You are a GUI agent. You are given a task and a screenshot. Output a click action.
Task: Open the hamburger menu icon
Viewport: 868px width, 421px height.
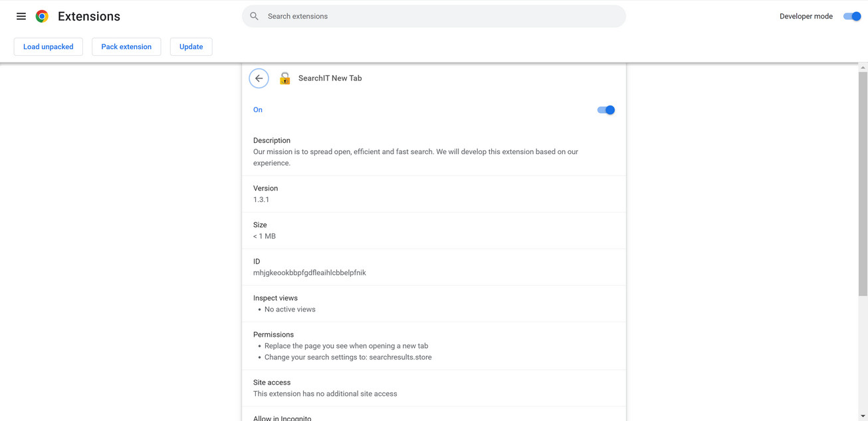pyautogui.click(x=21, y=16)
